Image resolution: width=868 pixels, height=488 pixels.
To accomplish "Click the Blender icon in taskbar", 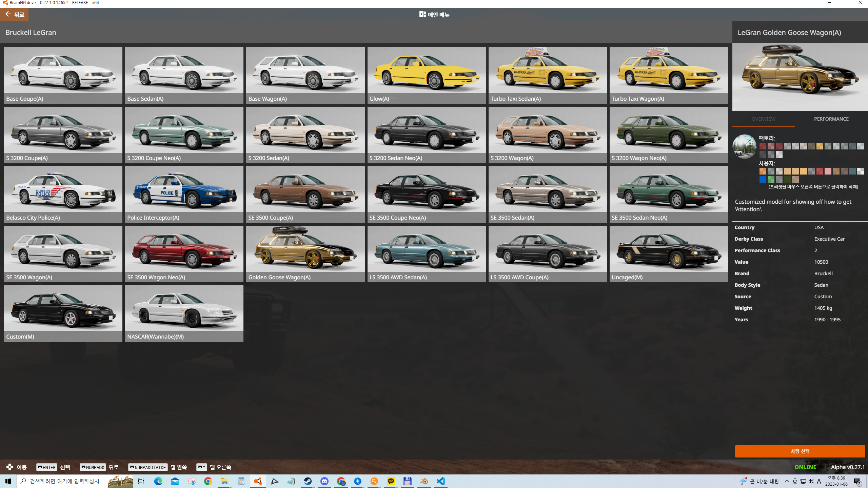I will coord(424,481).
